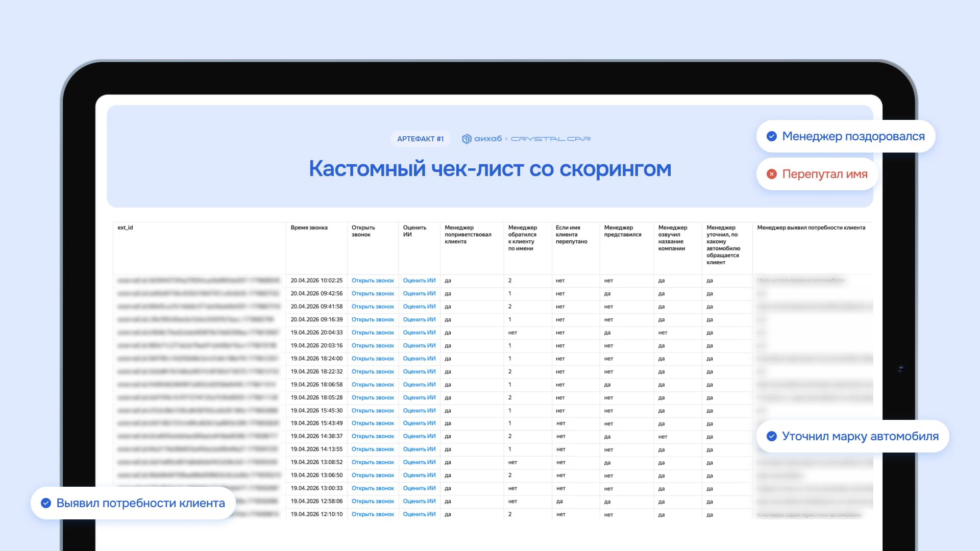Select the timestamp '19.04.2026 13:06:50'
Image resolution: width=980 pixels, height=551 pixels.
pos(316,475)
